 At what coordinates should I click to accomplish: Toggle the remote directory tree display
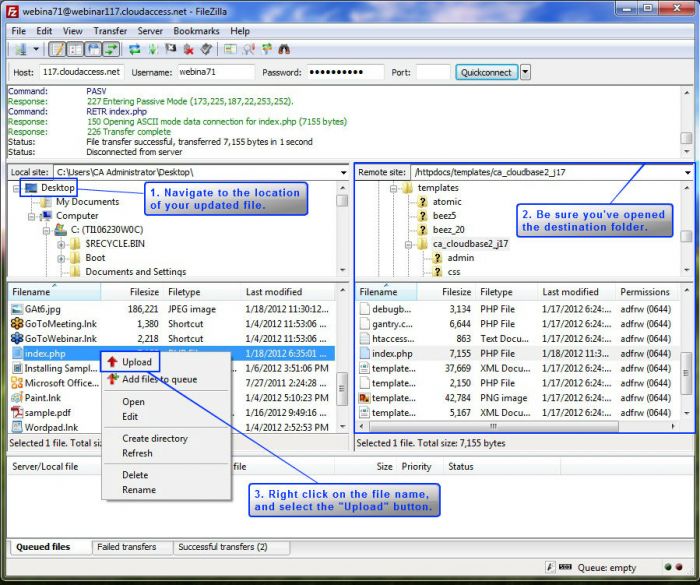[93, 49]
